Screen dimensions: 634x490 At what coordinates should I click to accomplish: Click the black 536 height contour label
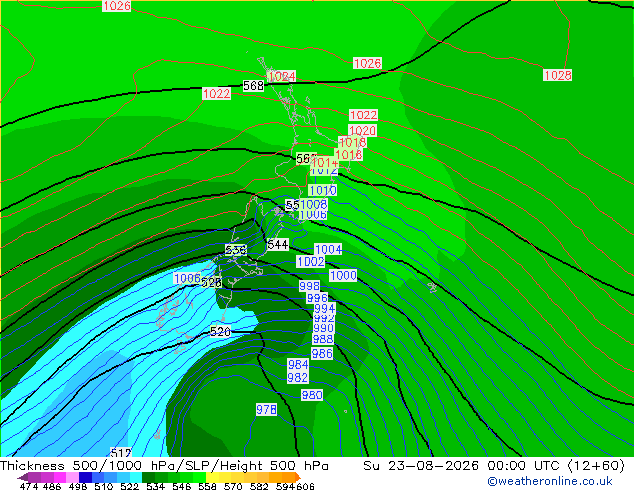(236, 250)
